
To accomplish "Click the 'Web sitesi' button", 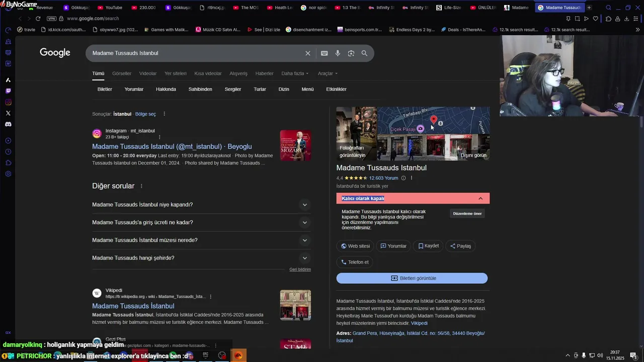I will pos(355,246).
